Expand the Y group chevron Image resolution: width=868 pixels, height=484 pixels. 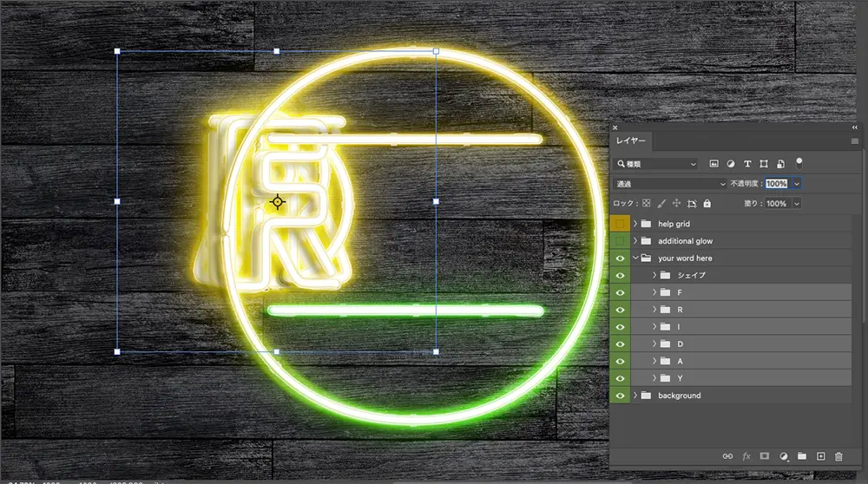pyautogui.click(x=654, y=378)
